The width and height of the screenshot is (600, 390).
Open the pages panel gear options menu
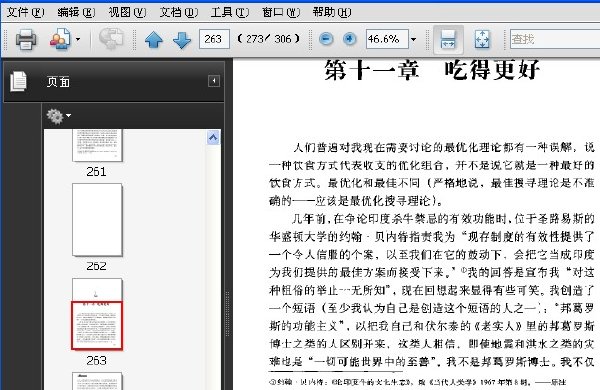(x=58, y=116)
